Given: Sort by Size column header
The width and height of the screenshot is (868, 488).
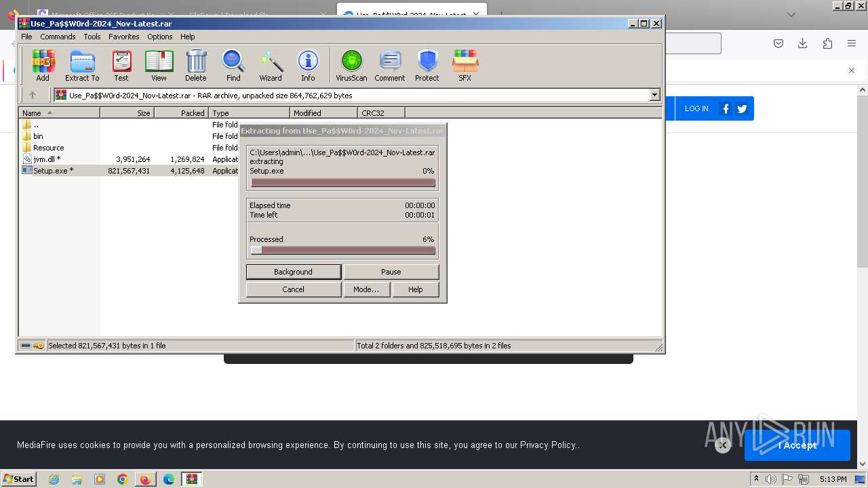Looking at the screenshot, I should click(x=127, y=113).
